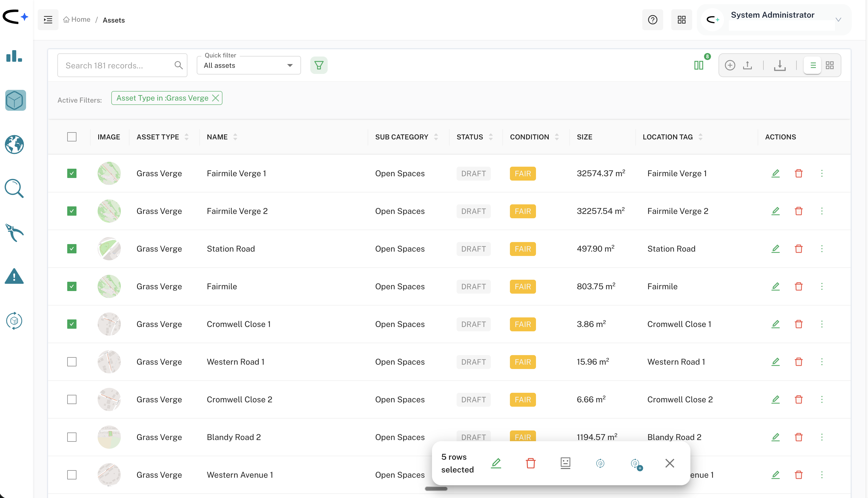Uncheck the Fairmile Verge 1 checkbox
The image size is (868, 498).
(72, 173)
